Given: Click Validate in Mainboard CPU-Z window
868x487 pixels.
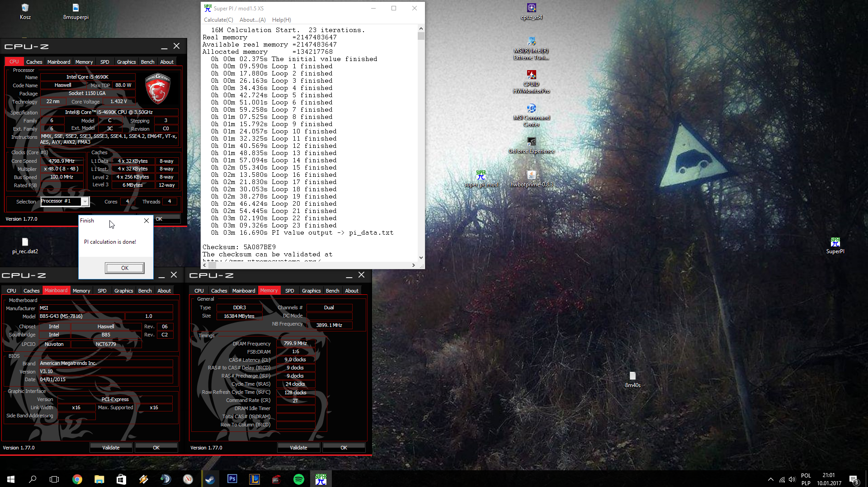Looking at the screenshot, I should pyautogui.click(x=111, y=448).
